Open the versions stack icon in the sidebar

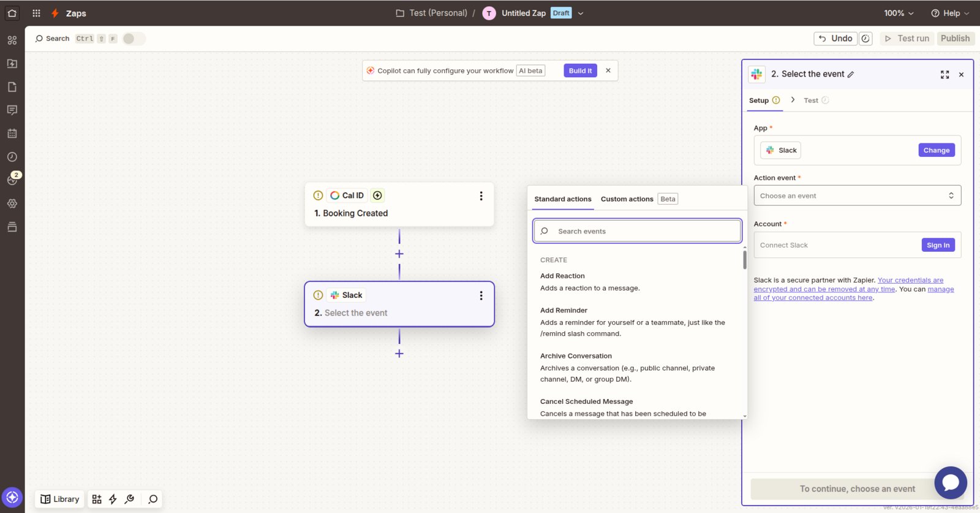pyautogui.click(x=12, y=227)
